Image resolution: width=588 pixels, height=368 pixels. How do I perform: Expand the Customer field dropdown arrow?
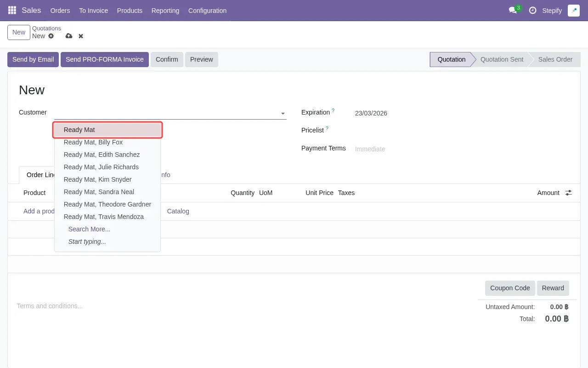click(x=283, y=113)
